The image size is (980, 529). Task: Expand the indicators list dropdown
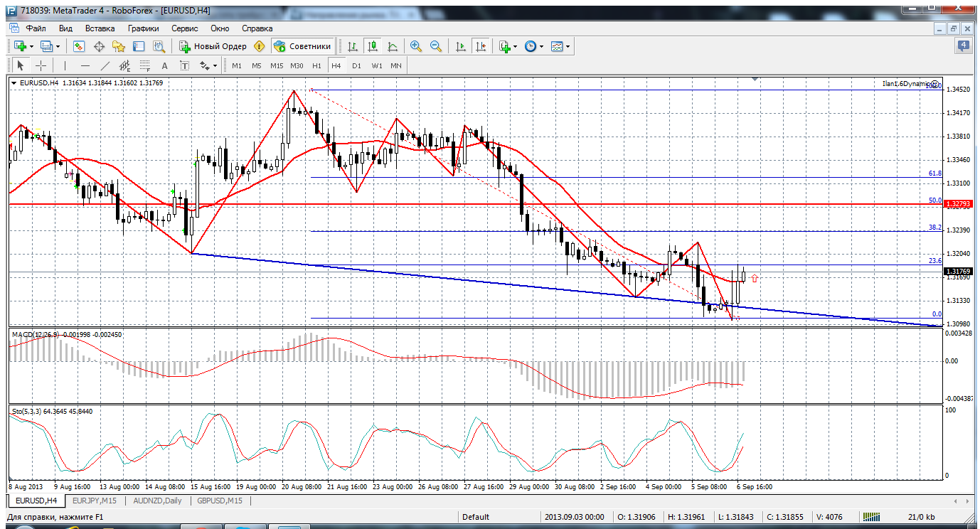515,47
